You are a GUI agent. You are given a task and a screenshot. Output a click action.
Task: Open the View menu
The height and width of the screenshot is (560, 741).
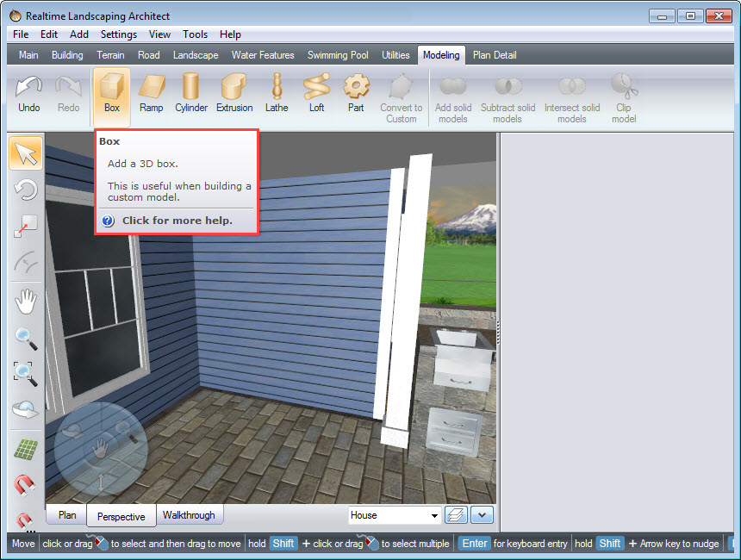point(159,34)
